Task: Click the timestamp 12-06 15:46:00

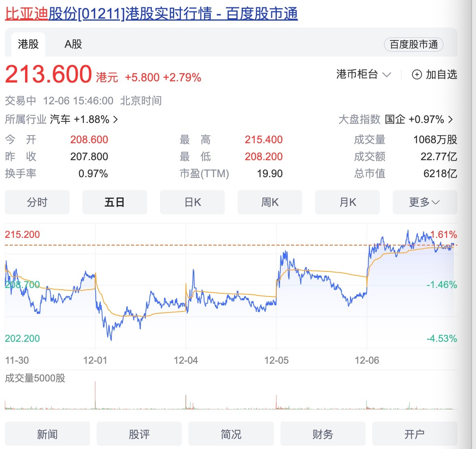Action: tap(78, 101)
